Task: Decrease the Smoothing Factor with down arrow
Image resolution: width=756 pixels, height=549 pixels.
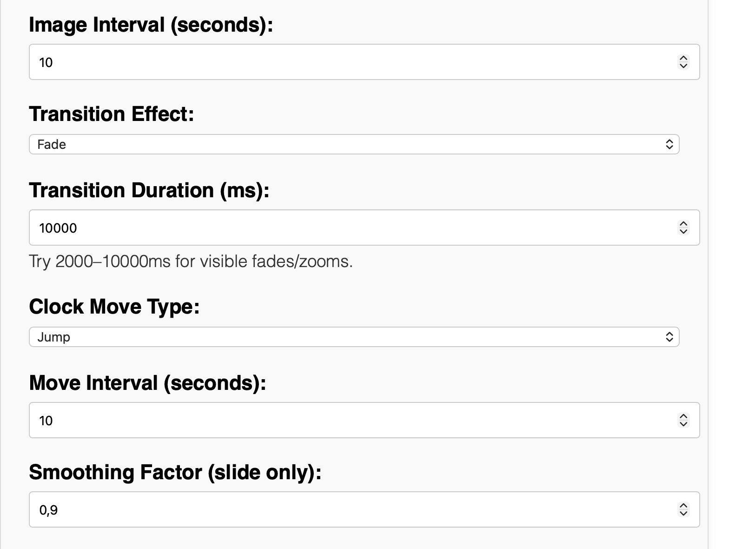Action: (x=683, y=513)
